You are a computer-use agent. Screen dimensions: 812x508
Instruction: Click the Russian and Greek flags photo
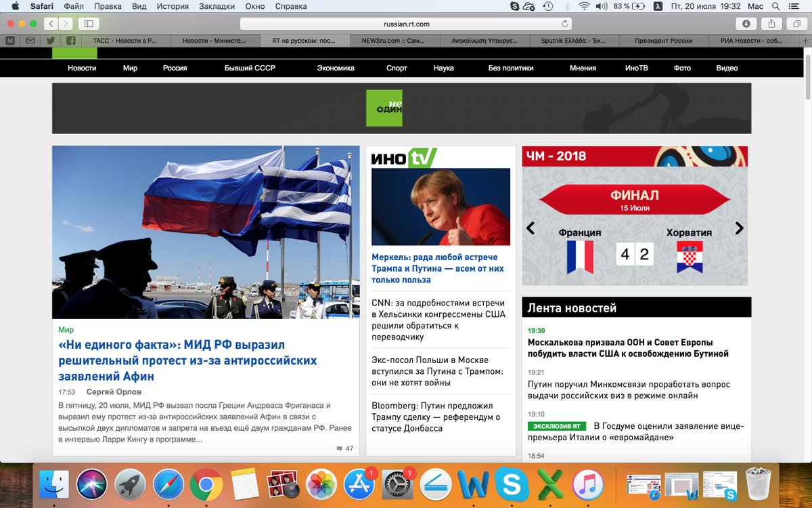coord(206,232)
